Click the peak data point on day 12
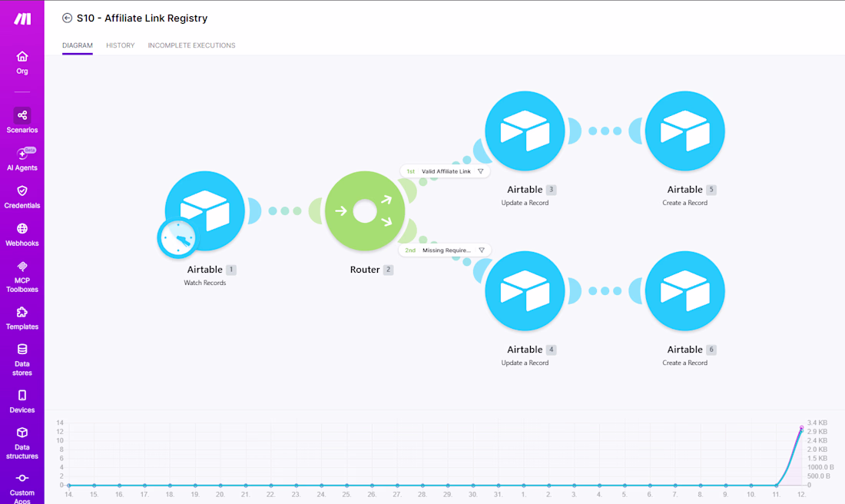The width and height of the screenshot is (845, 504). click(x=801, y=428)
